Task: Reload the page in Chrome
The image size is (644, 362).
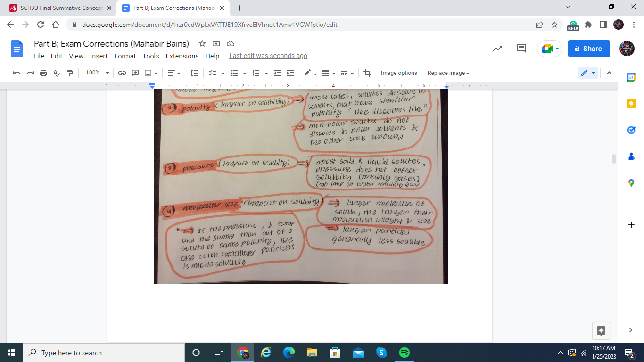Action: point(41,25)
